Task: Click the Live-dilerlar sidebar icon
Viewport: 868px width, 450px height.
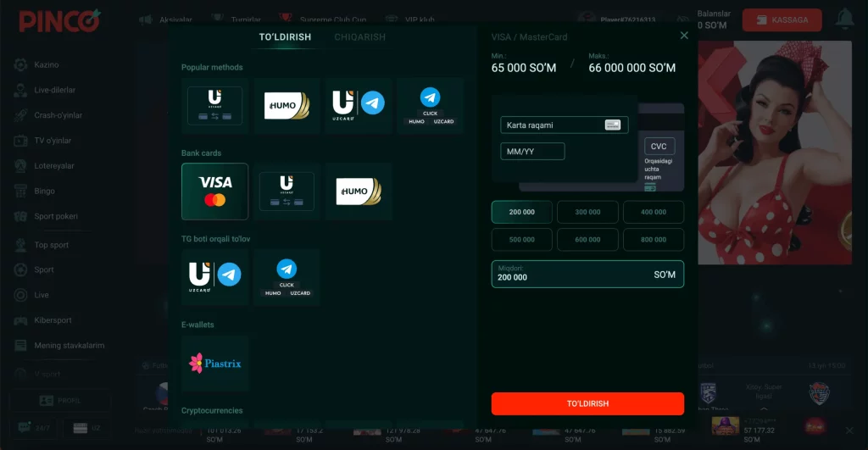Action: (x=20, y=90)
